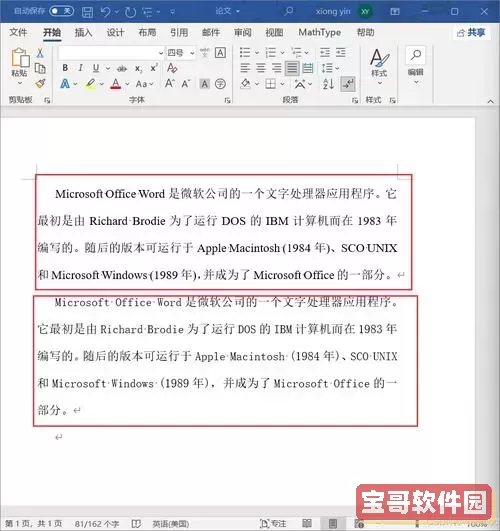Click the search magnifier in the title bar
Viewport: 500px width, 531px height.
289,12
